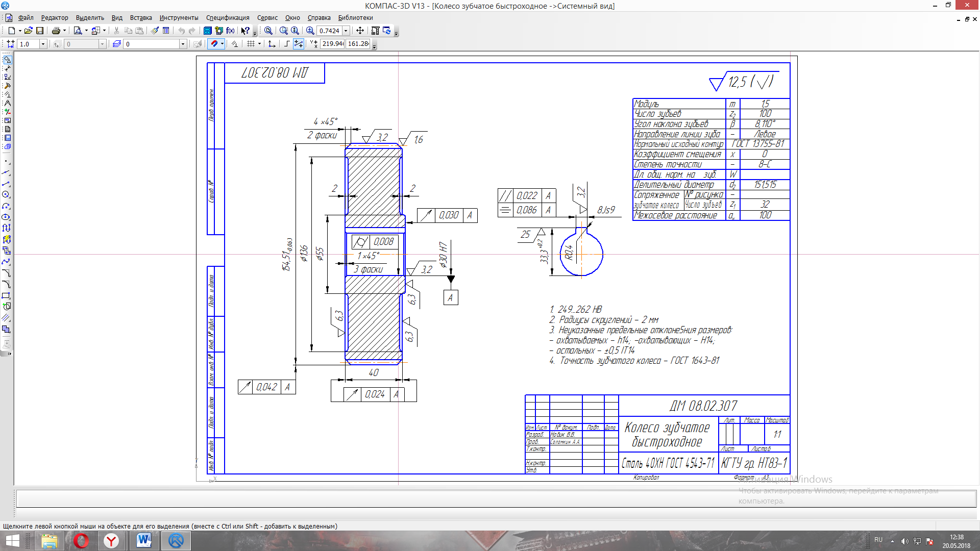Click the Save document icon
This screenshot has width=980, height=551.
[40, 31]
